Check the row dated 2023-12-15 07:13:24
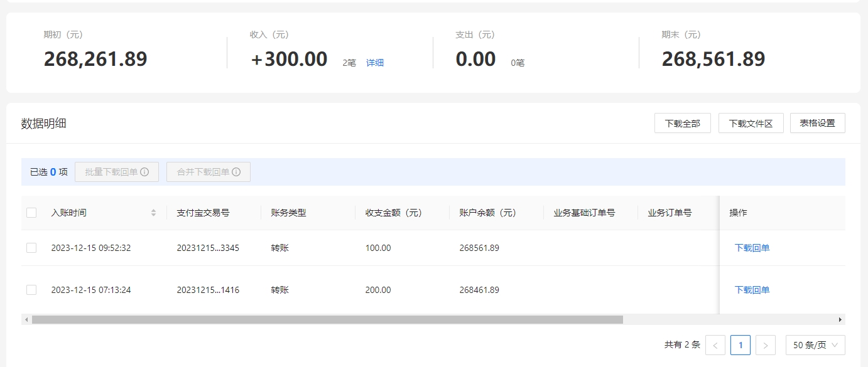 tap(31, 290)
